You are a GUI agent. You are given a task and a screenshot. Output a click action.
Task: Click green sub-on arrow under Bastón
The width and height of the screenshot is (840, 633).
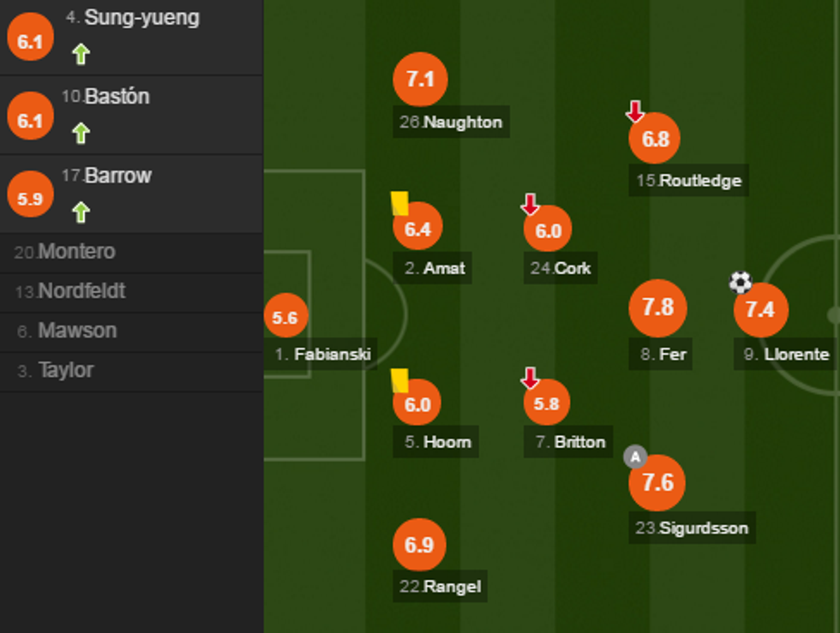click(x=81, y=134)
